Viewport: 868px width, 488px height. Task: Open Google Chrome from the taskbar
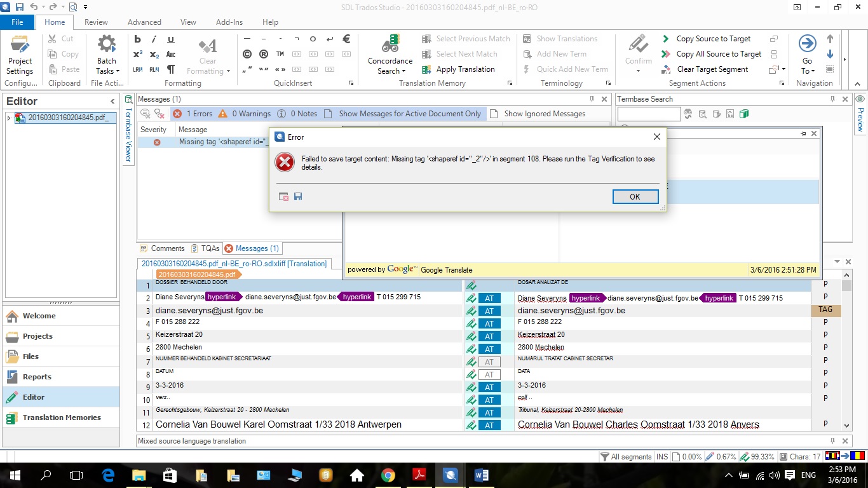click(388, 475)
